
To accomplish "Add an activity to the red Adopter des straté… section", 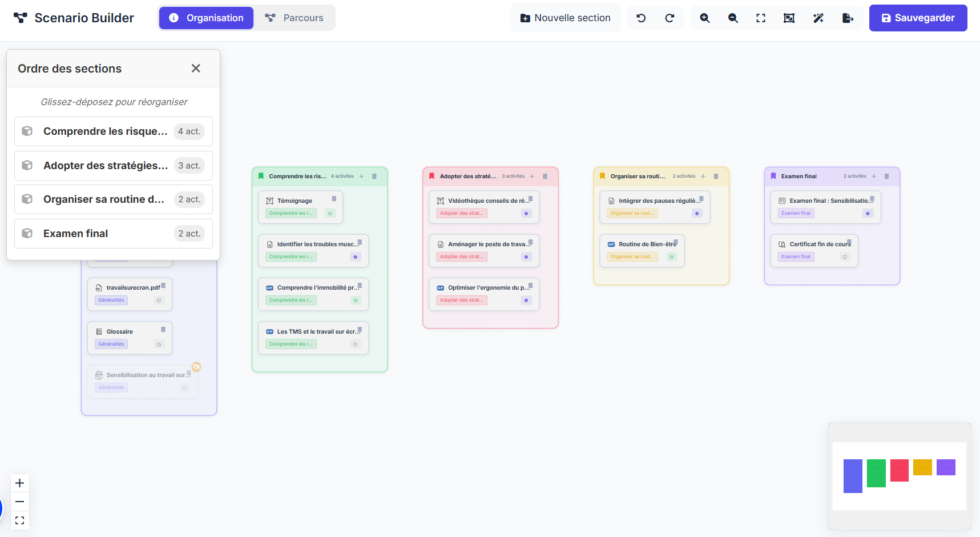I will pos(532,177).
